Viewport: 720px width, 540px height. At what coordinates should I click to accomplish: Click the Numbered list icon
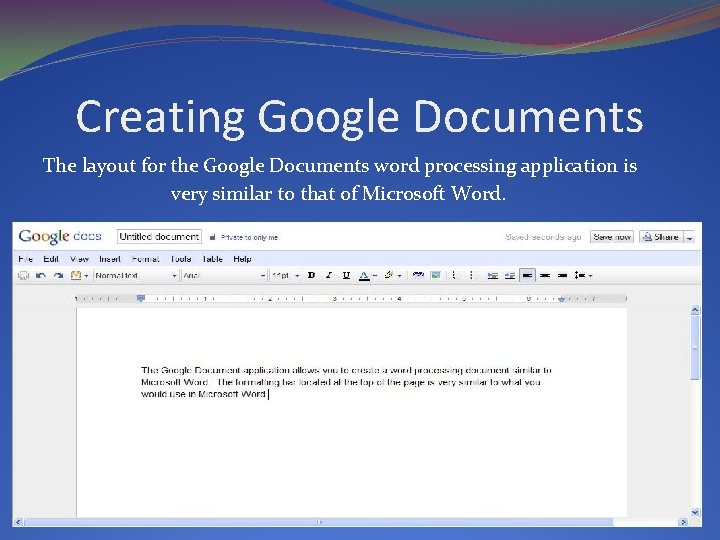(x=454, y=276)
